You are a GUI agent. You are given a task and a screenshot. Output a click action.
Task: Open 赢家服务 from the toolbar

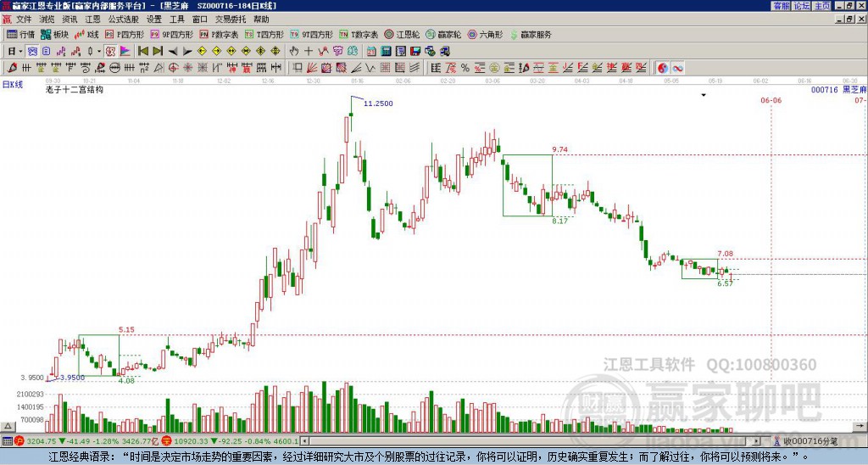click(x=530, y=34)
